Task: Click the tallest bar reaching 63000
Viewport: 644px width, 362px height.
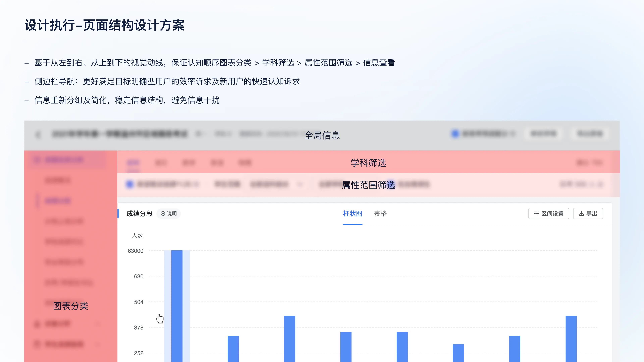Action: 177,306
